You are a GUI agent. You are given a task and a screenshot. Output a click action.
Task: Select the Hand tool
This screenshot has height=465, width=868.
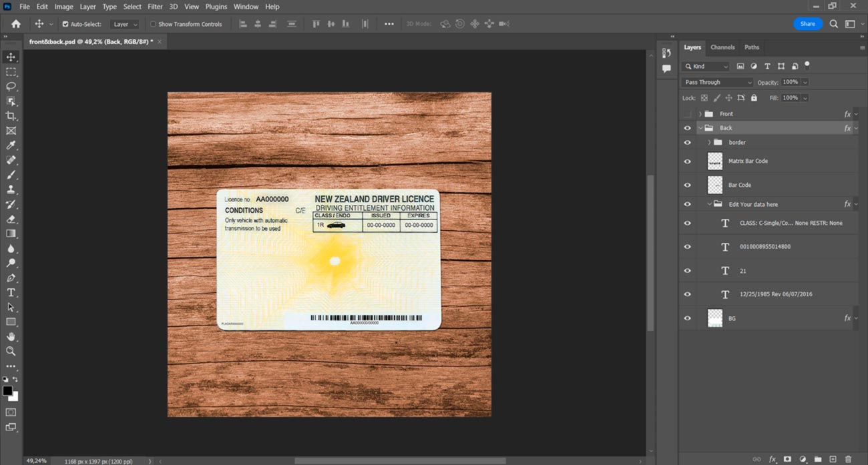pyautogui.click(x=11, y=337)
